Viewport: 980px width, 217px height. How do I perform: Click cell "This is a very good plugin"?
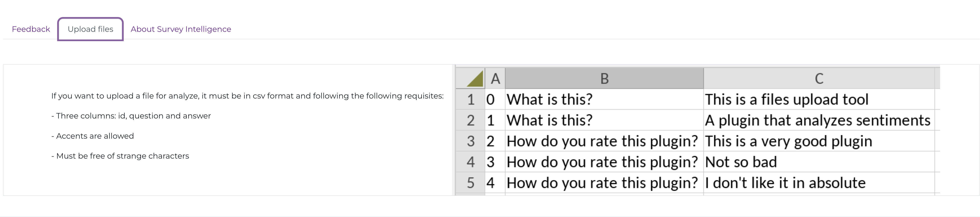(788, 141)
